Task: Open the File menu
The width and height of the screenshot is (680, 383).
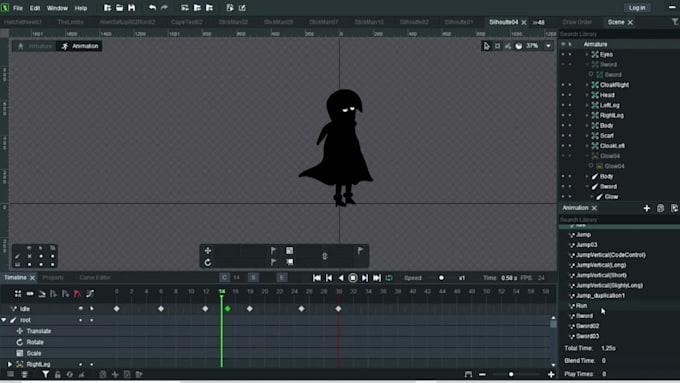Action: click(x=18, y=8)
